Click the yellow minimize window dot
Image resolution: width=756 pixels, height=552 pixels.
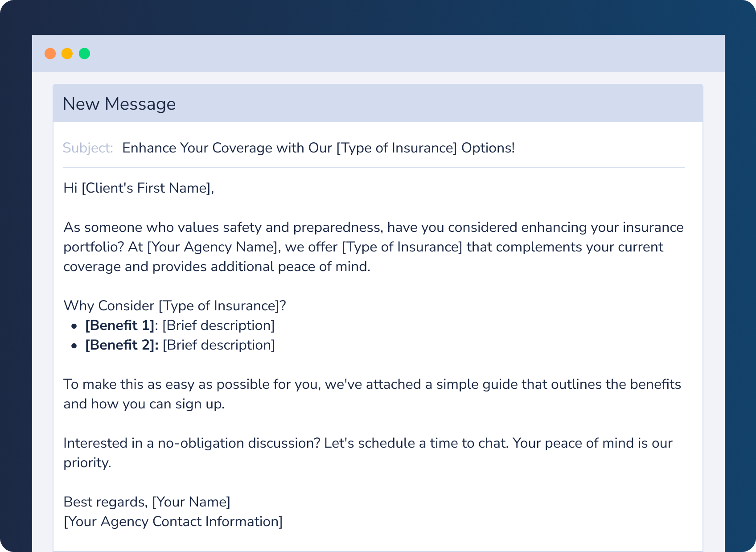pyautogui.click(x=67, y=54)
